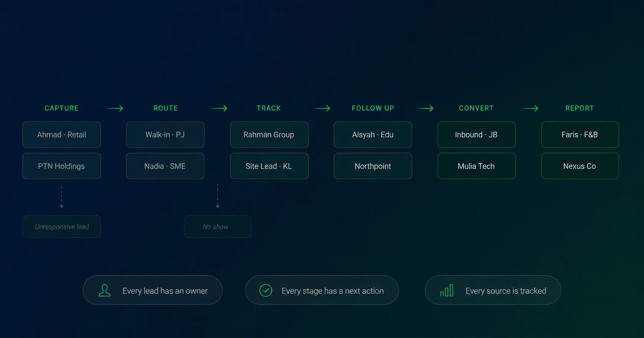Viewport: 644px width, 338px height.
Task: Click the No show dashed box
Action: tap(218, 226)
